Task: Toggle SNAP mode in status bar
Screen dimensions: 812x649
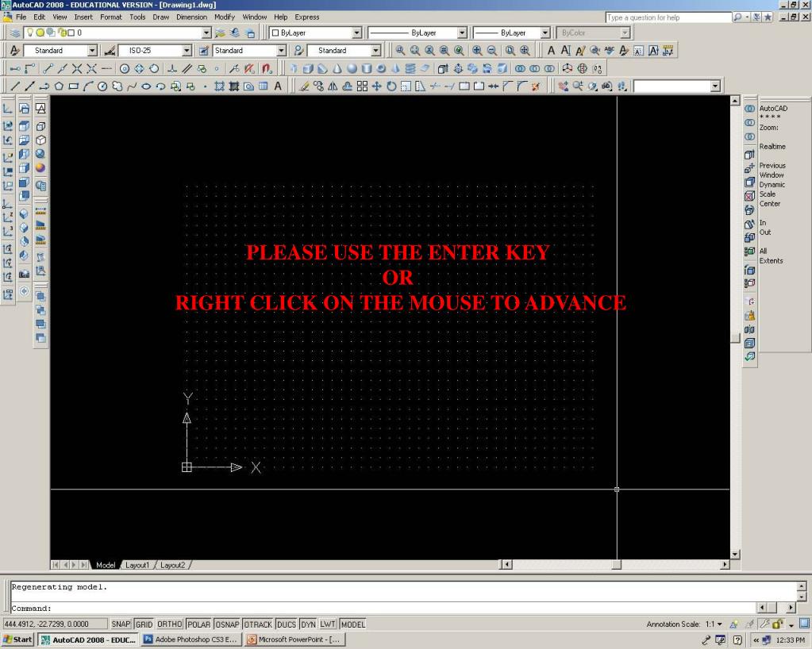Action: pyautogui.click(x=121, y=624)
